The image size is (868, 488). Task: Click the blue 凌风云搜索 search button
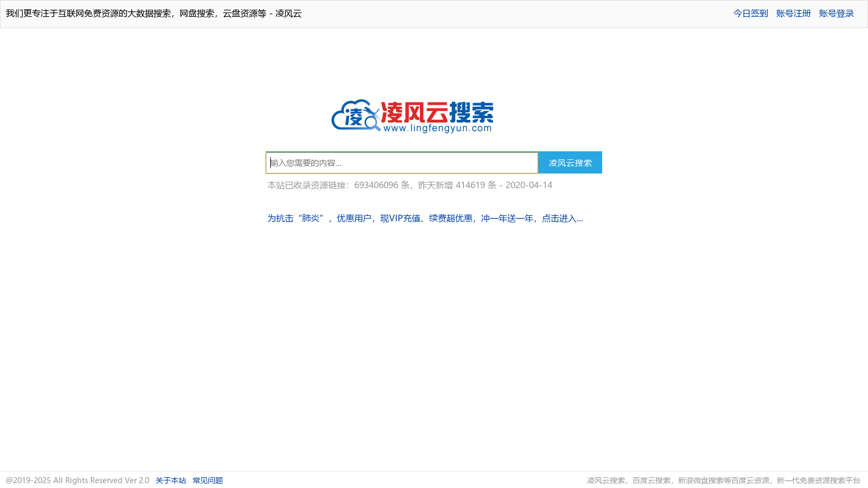pos(570,163)
